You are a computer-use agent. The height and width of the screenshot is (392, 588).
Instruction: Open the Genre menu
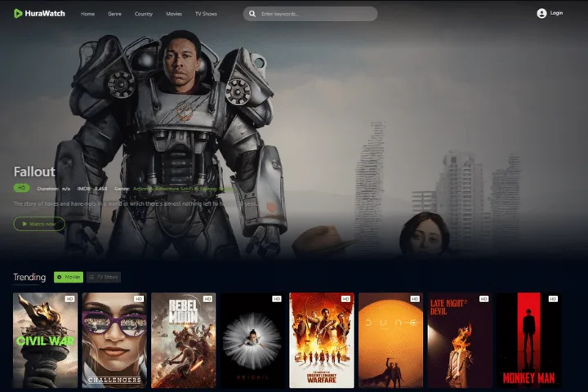(x=114, y=14)
